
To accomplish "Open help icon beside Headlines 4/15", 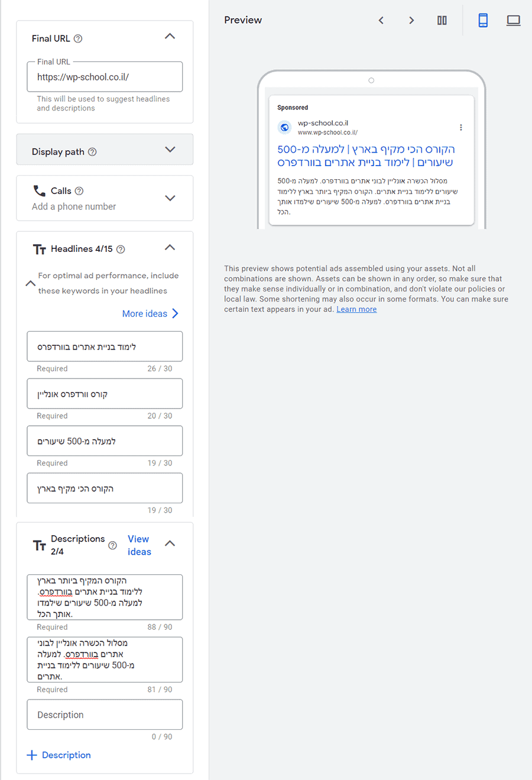I will click(x=121, y=249).
